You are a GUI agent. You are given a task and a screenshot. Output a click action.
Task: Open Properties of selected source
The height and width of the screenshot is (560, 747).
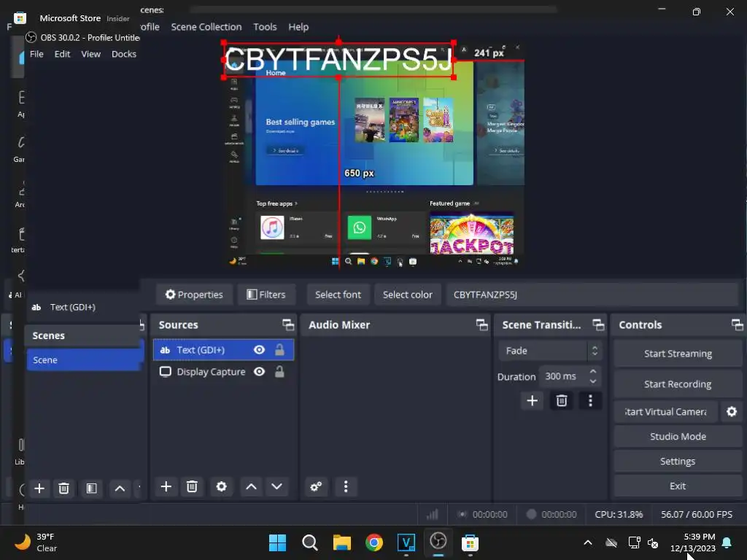coord(194,295)
